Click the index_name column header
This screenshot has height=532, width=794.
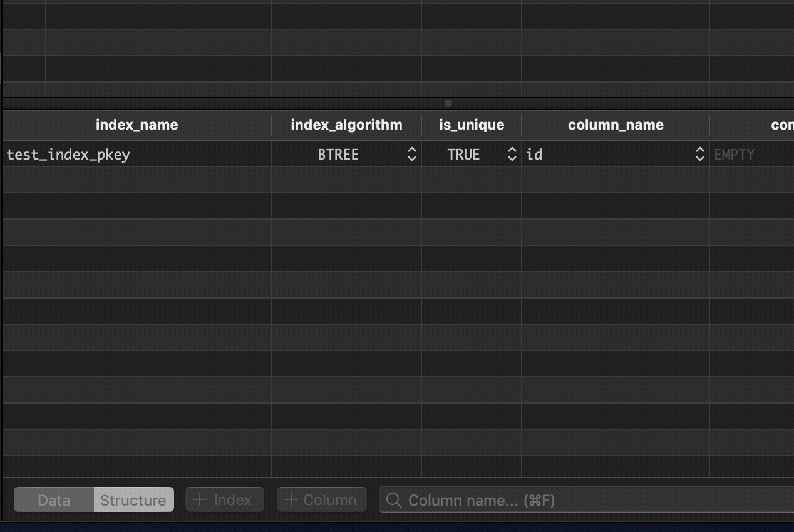(x=137, y=125)
